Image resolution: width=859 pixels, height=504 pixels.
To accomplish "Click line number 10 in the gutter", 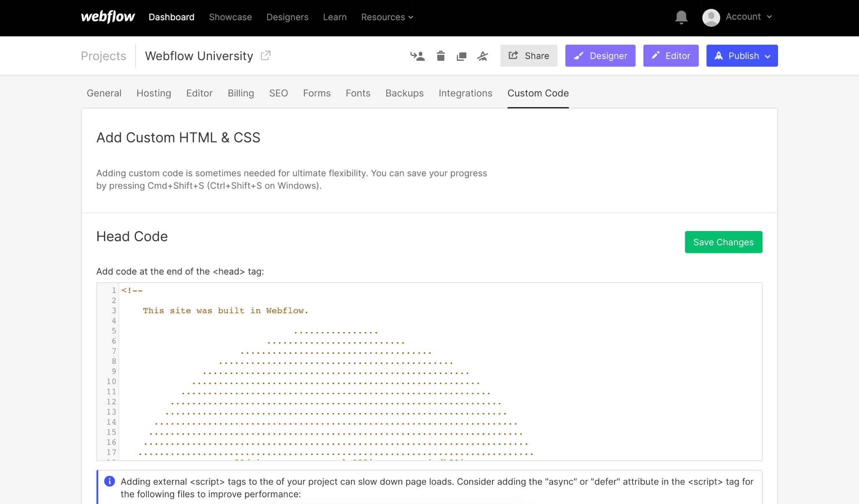I will [111, 382].
